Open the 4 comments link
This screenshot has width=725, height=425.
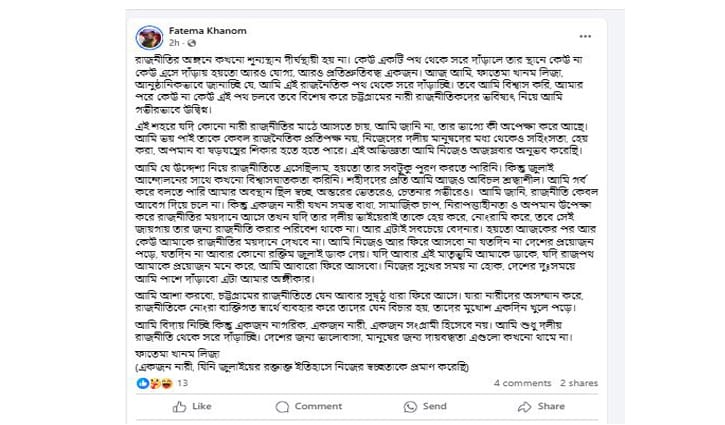pyautogui.click(x=522, y=383)
